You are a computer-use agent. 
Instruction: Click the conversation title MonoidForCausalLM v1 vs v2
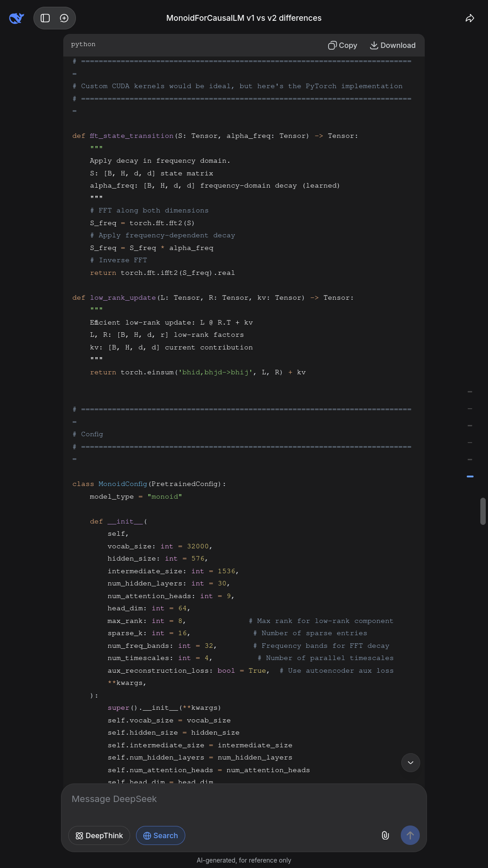(x=244, y=18)
